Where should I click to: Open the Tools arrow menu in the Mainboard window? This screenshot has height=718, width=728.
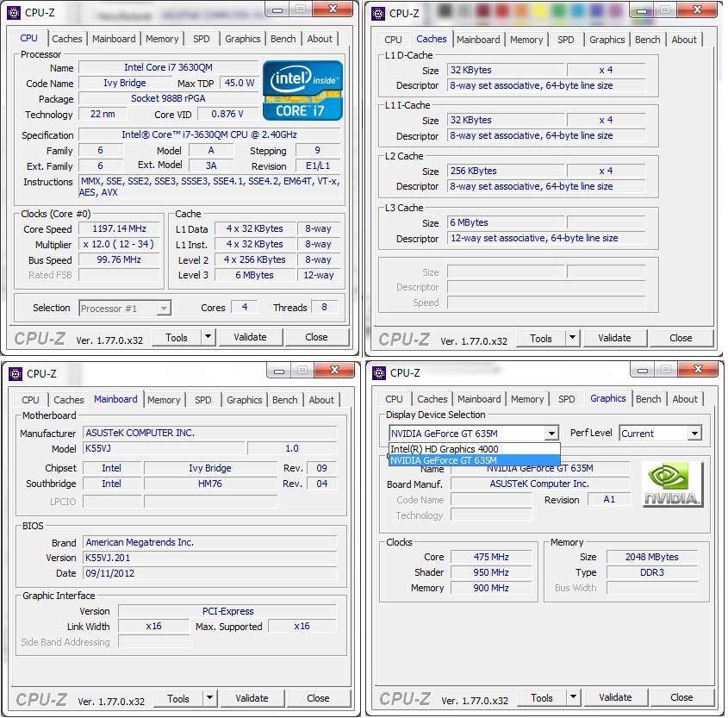(209, 698)
